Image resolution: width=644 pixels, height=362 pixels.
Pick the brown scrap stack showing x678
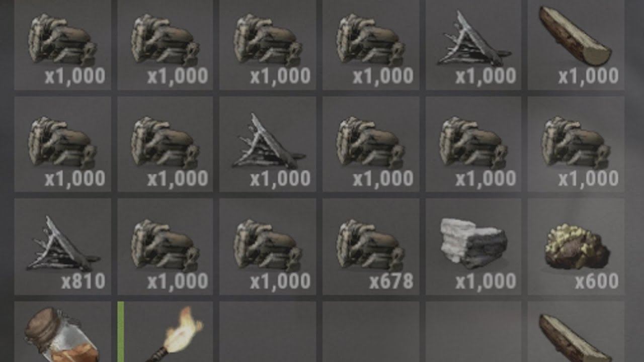[371, 246]
